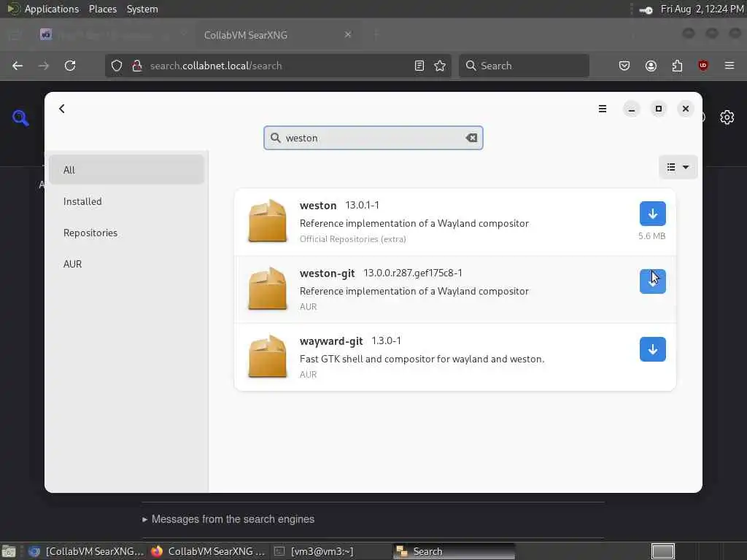Open the Places menu

click(x=102, y=9)
